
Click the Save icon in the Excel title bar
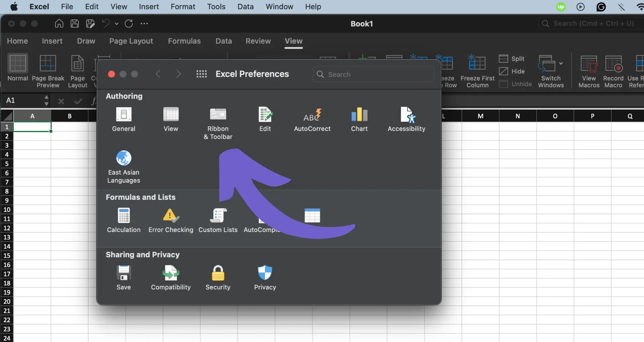tap(74, 23)
